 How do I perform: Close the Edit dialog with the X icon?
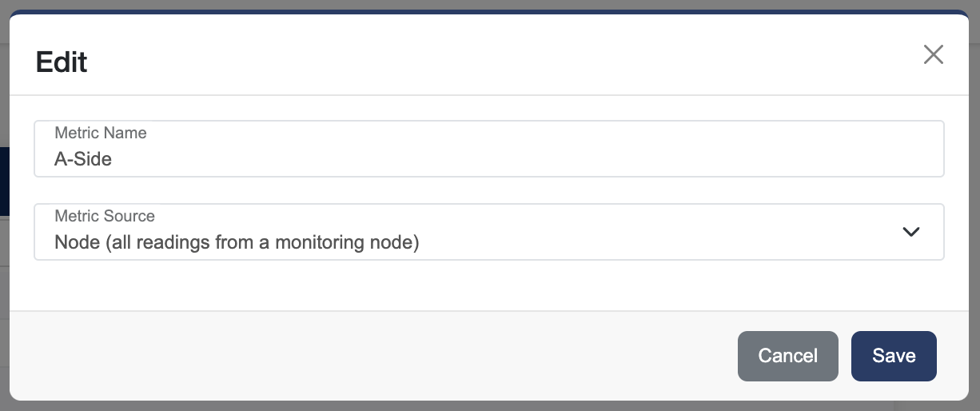point(933,54)
